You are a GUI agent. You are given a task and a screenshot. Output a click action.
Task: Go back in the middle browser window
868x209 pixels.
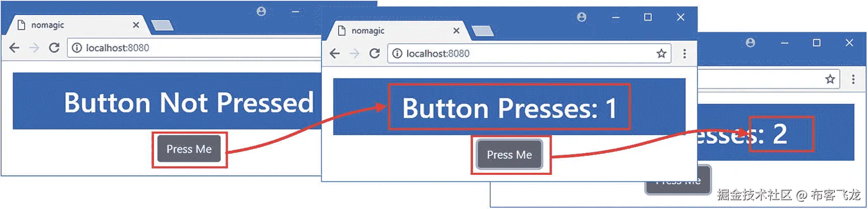pos(335,53)
